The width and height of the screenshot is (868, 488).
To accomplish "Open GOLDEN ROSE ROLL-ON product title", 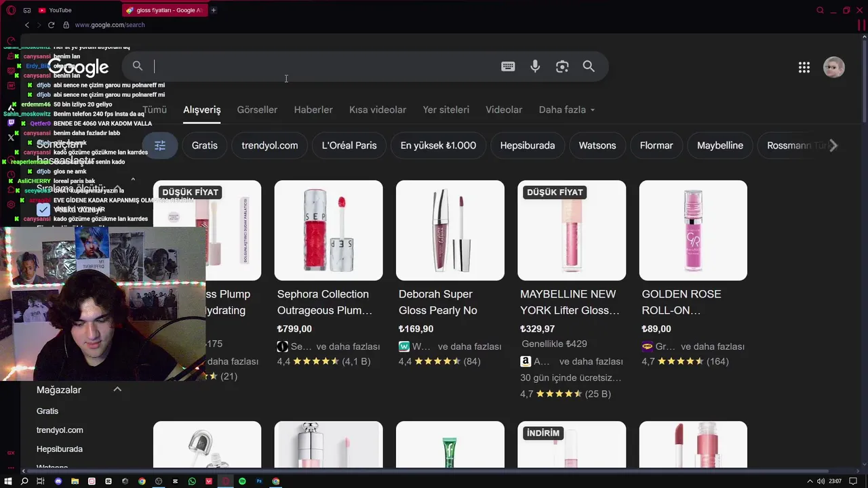I will tap(682, 302).
